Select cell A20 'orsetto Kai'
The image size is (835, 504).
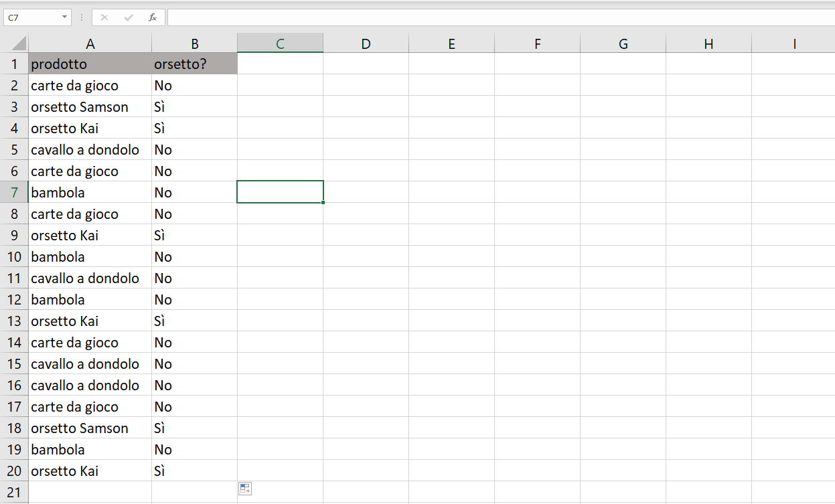pos(90,471)
